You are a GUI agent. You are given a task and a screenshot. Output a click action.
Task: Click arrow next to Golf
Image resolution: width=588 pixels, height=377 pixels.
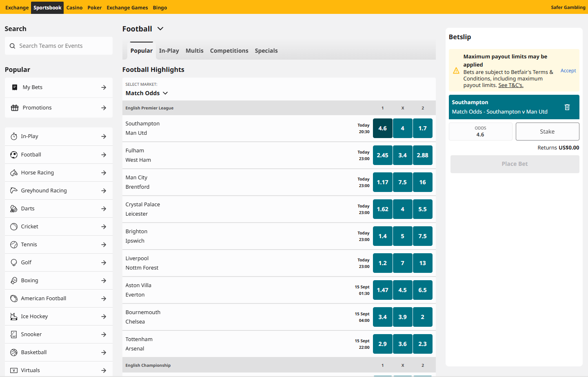104,263
